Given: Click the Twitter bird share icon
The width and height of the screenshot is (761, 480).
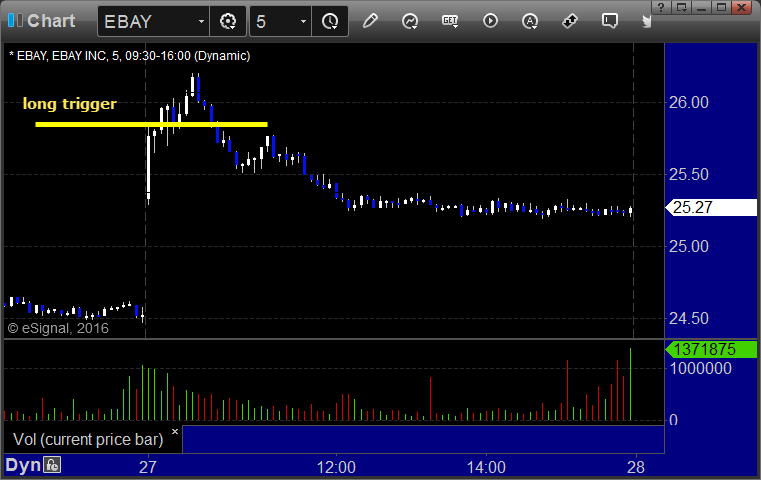Looking at the screenshot, I should pyautogui.click(x=647, y=21).
